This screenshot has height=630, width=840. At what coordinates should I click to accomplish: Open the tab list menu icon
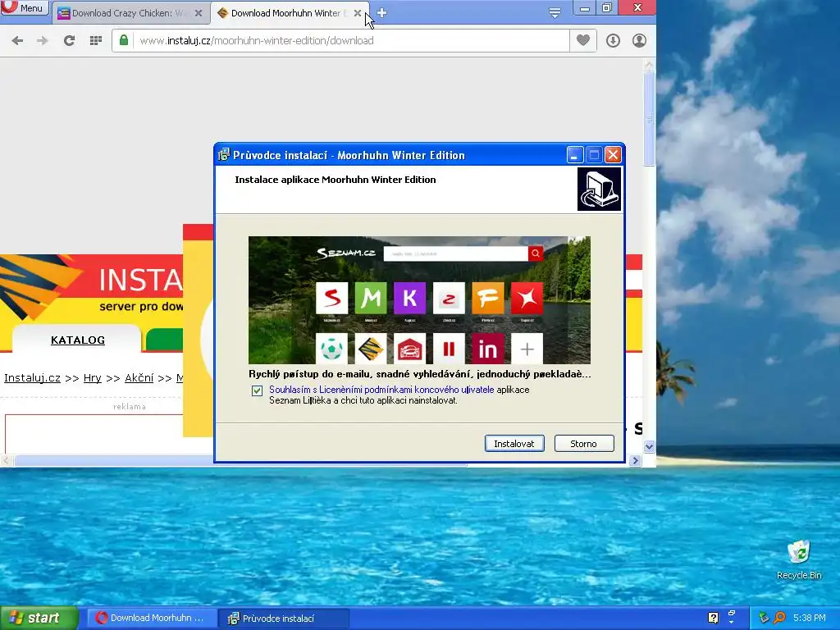coord(555,13)
